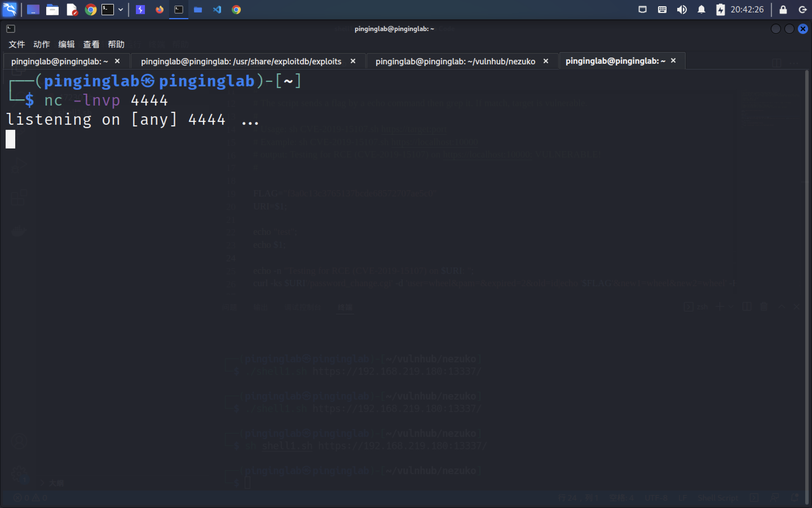Click the nc -lnvp 4444 command line
812x508 pixels.
(106, 100)
